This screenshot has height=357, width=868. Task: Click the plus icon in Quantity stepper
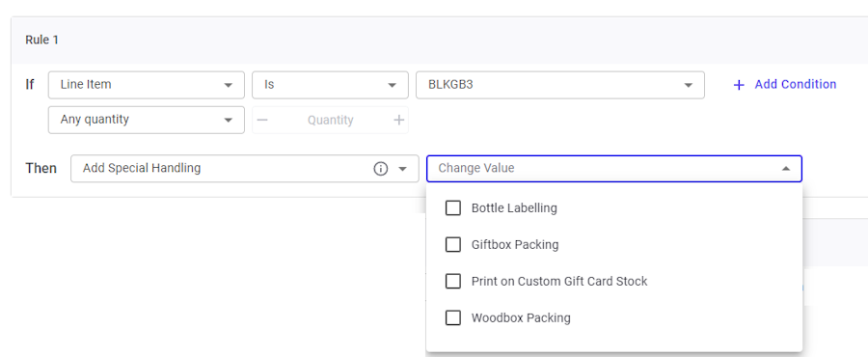point(398,120)
